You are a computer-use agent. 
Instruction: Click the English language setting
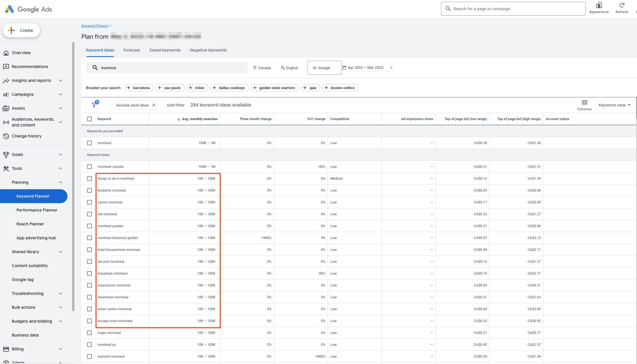coord(289,68)
